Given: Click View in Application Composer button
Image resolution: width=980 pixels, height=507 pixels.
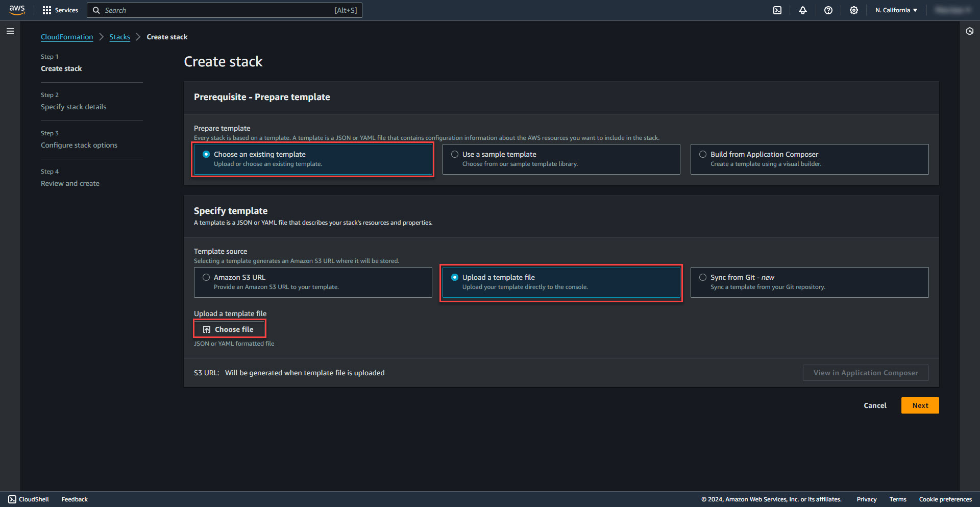Looking at the screenshot, I should (x=866, y=373).
